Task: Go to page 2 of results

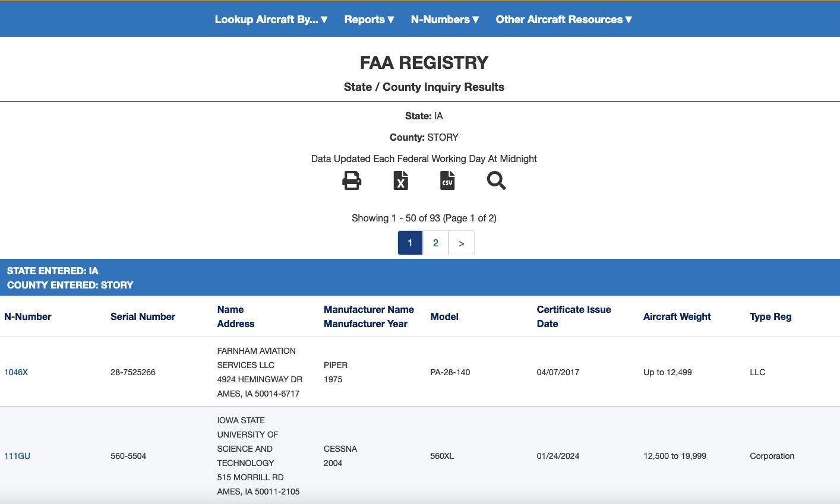Action: (x=435, y=243)
